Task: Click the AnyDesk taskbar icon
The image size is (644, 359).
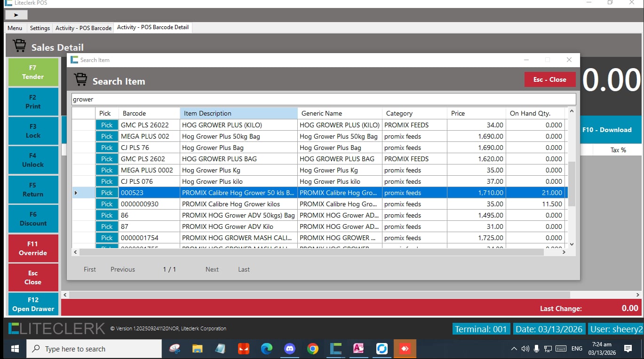Action: tap(405, 349)
